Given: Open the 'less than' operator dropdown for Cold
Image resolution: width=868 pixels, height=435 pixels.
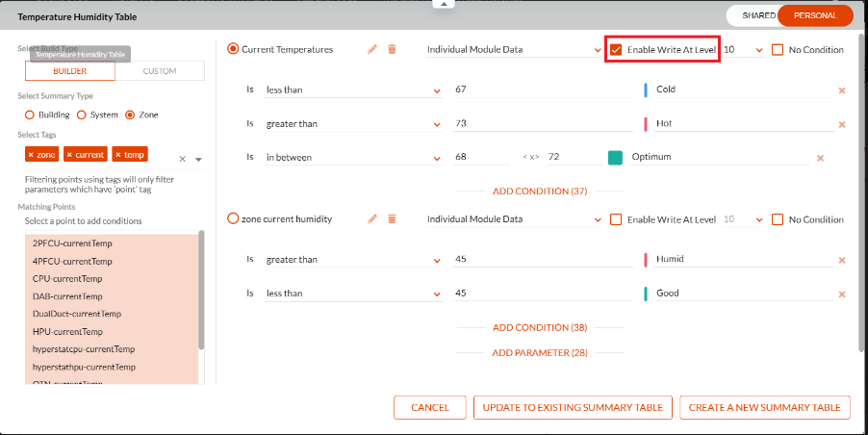Looking at the screenshot, I should (351, 90).
